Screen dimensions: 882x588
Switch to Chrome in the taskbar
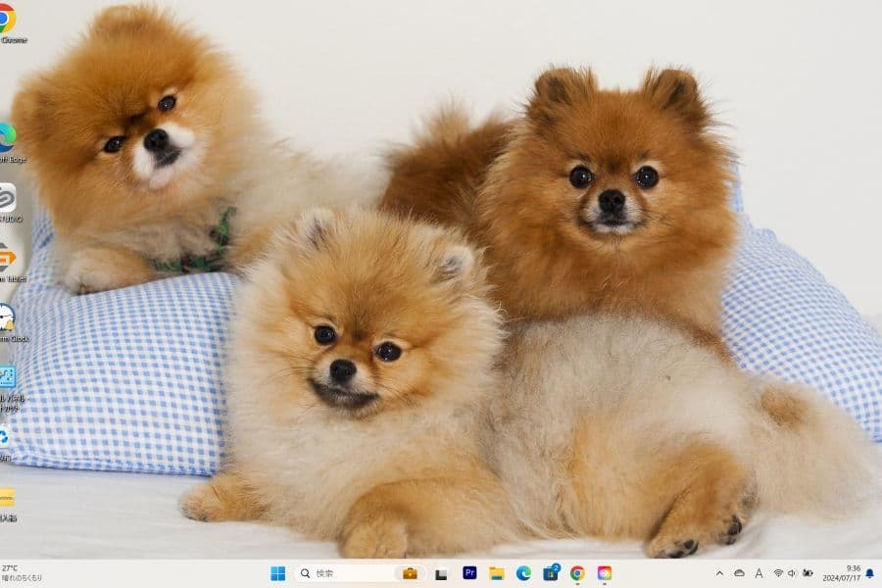pos(577,573)
